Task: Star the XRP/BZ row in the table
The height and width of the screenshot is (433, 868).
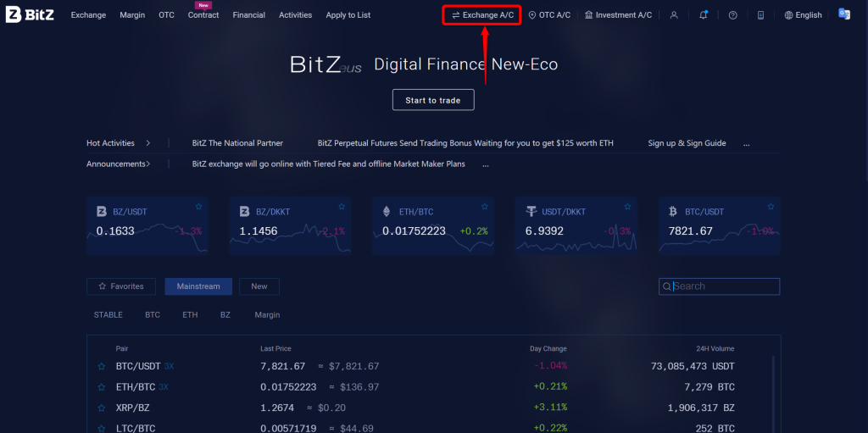Action: click(x=102, y=408)
